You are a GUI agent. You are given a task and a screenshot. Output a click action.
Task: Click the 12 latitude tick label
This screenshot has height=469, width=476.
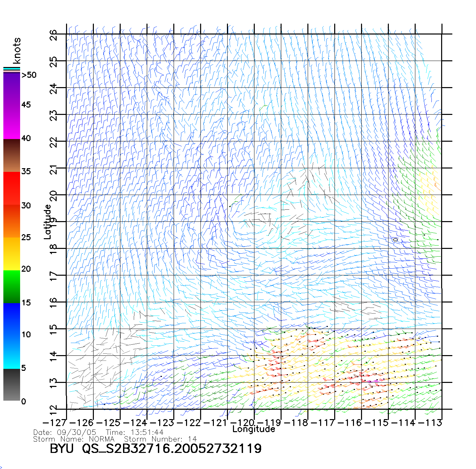(x=54, y=409)
